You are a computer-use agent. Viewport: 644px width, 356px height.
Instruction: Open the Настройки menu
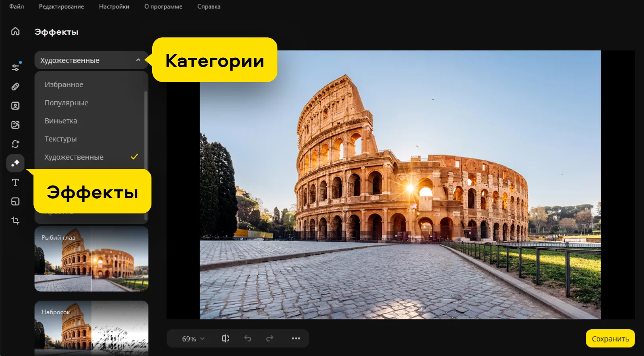pos(114,6)
